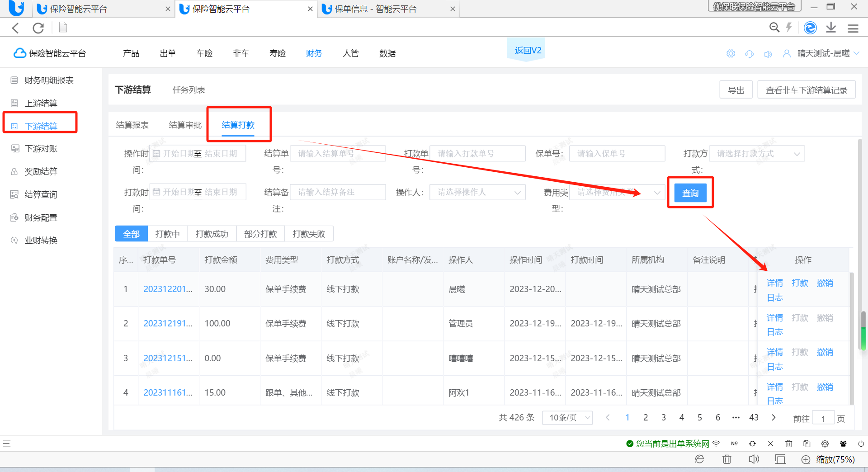Viewport: 868px width, 472px height.
Task: Open the browser hamburger menu
Action: (853, 28)
